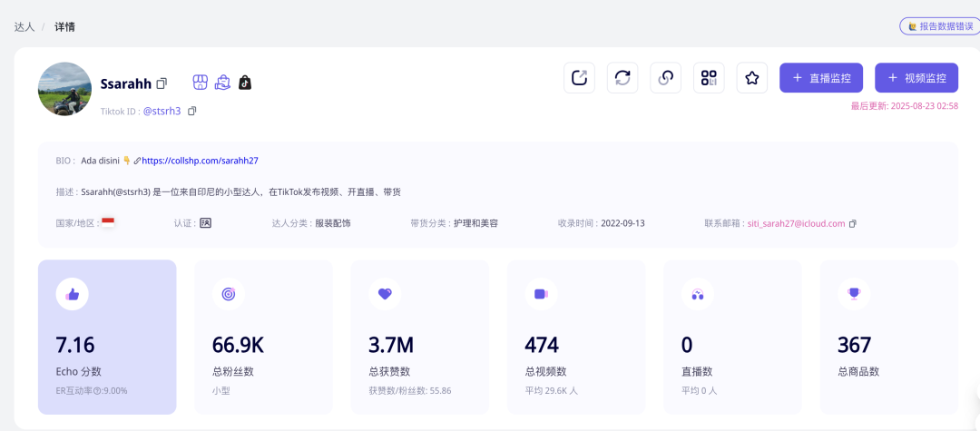The width and height of the screenshot is (980, 431).
Task: Click the creator's profile avatar photo
Action: [x=64, y=89]
